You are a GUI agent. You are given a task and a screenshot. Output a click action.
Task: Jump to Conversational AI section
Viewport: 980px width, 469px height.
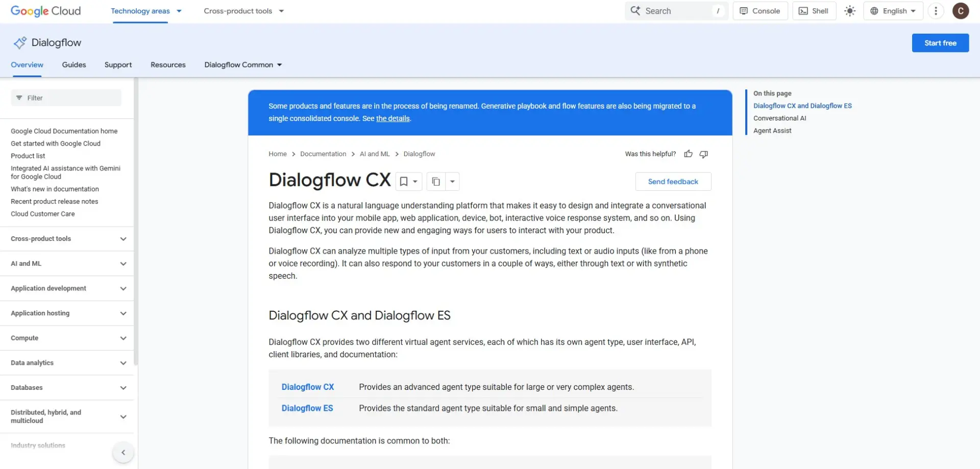[x=779, y=118]
